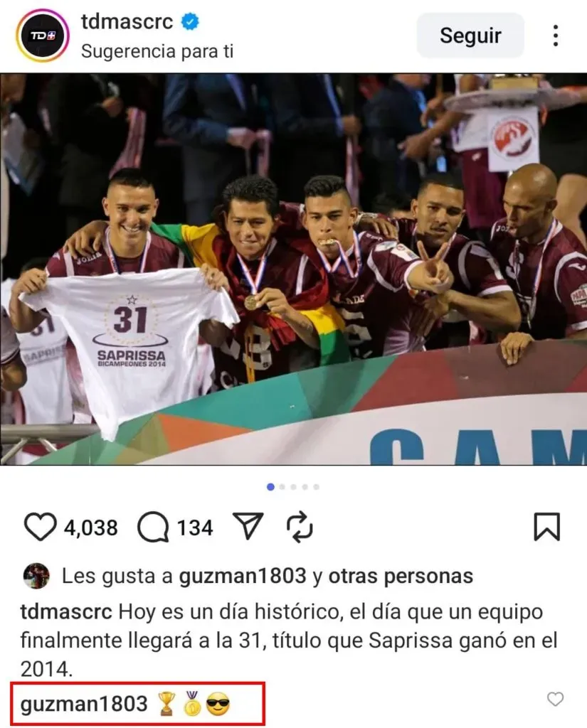Open guzman1803 commenter username
This screenshot has height=728, width=587.
click(x=84, y=704)
